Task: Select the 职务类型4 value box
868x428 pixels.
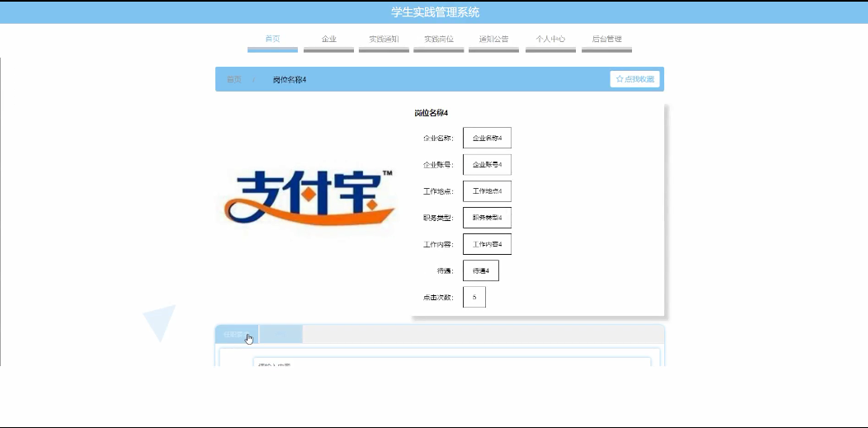Action: [x=487, y=218]
